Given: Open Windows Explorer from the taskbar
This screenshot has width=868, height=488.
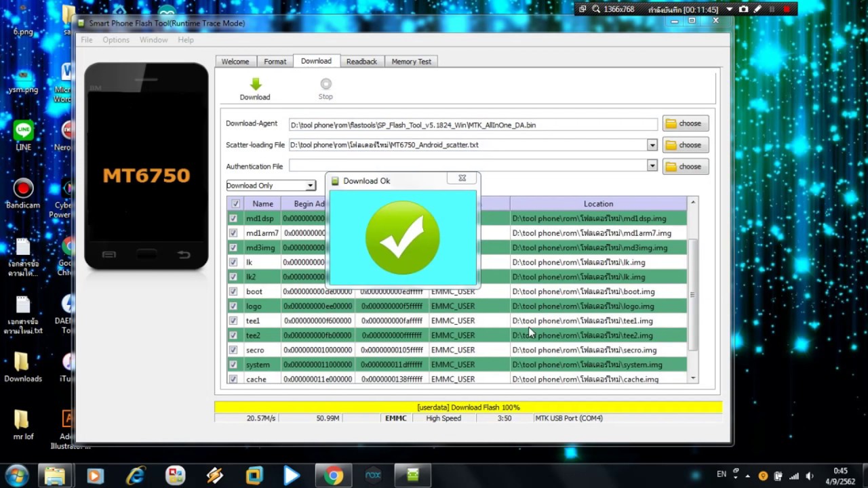Looking at the screenshot, I should point(54,476).
